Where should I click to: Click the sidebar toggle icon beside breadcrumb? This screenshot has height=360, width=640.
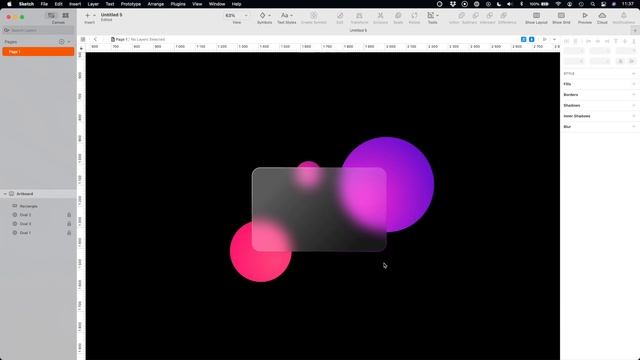click(83, 39)
